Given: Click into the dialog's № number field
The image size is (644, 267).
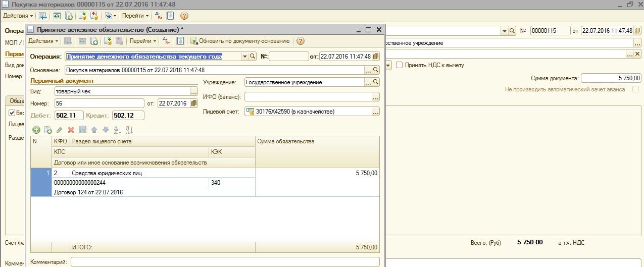Looking at the screenshot, I should point(288,57).
